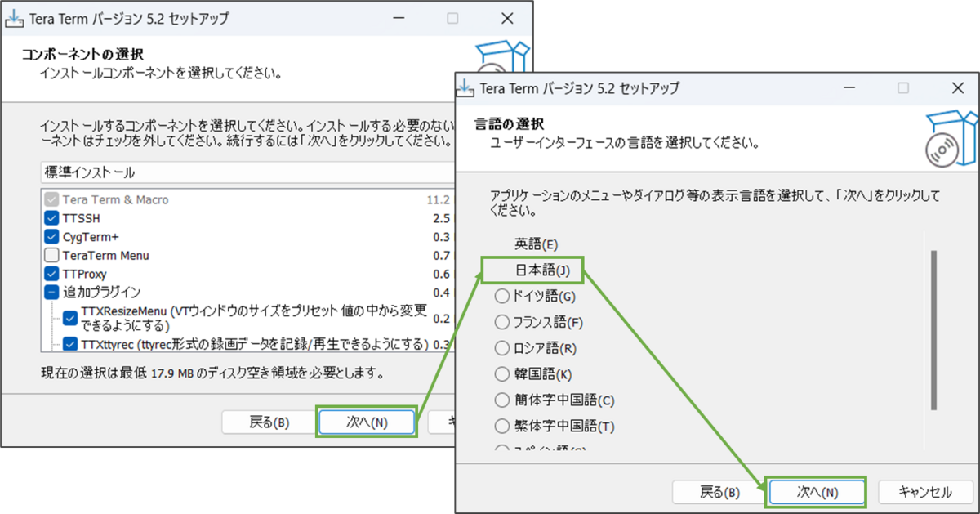Minimize the component selection setup window
This screenshot has height=514, width=980.
pyautogui.click(x=397, y=18)
